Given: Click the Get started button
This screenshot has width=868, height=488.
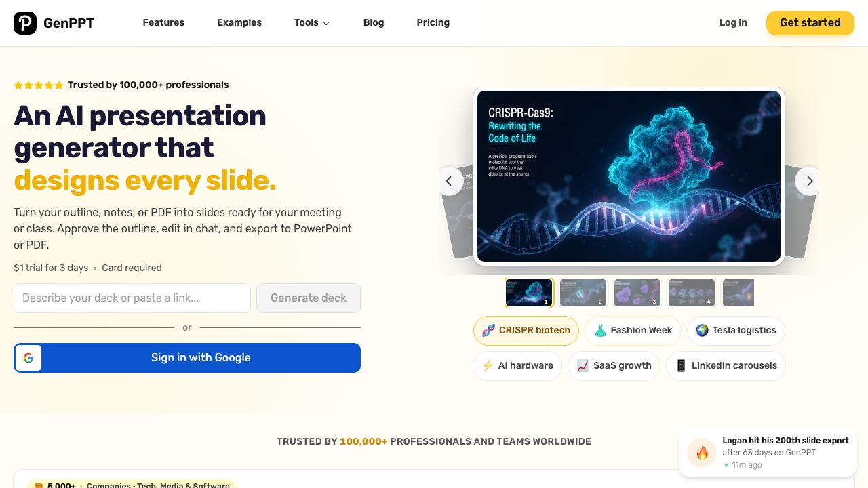Looking at the screenshot, I should pyautogui.click(x=810, y=23).
